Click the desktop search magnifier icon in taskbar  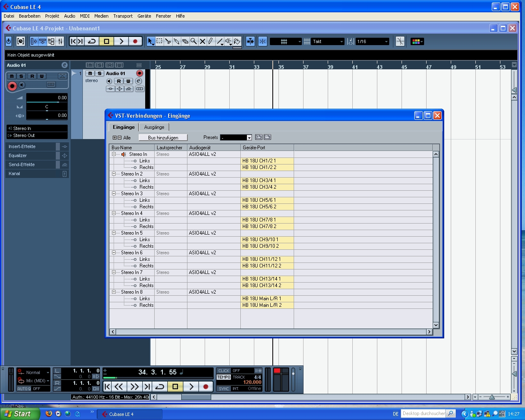coord(450,413)
